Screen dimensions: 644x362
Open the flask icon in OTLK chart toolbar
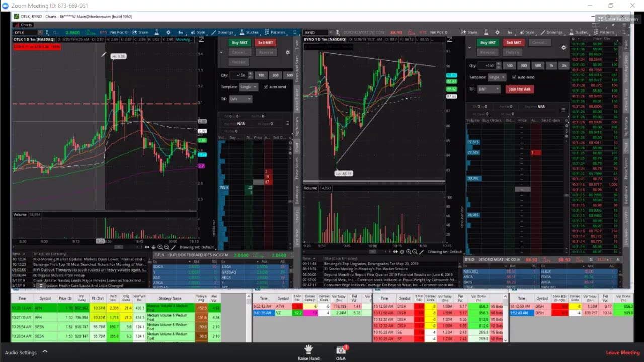pyautogui.click(x=156, y=32)
